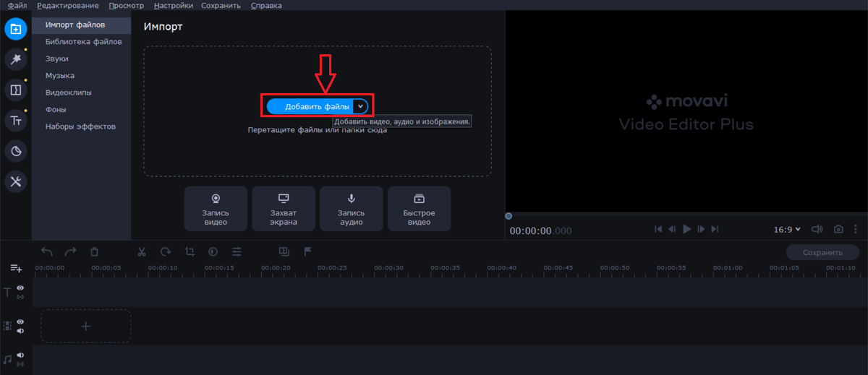Click the Быстрое видео button
Viewport: 868px width, 375px height.
pos(420,208)
